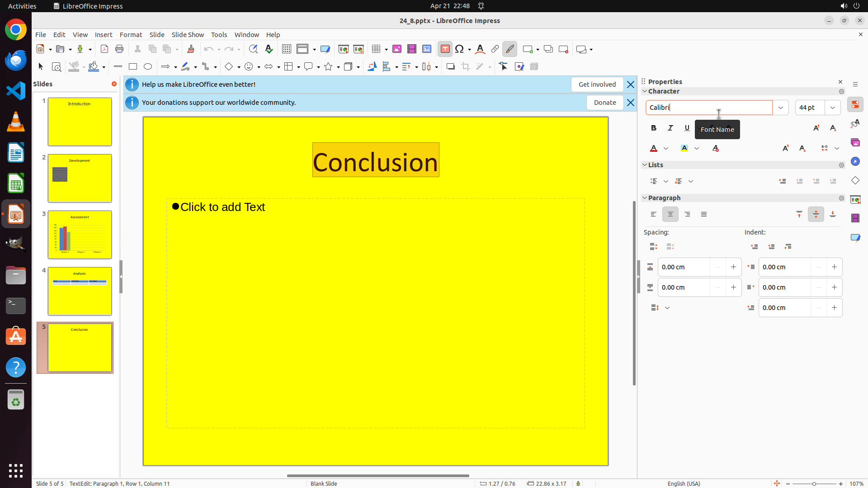Viewport: 868px width, 488px height.
Task: Open the Gallery sidebar panel
Action: 855,143
